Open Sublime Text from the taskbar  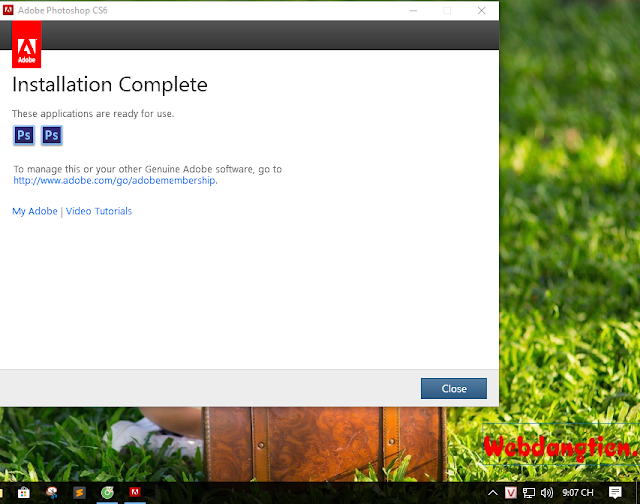pos(79,493)
